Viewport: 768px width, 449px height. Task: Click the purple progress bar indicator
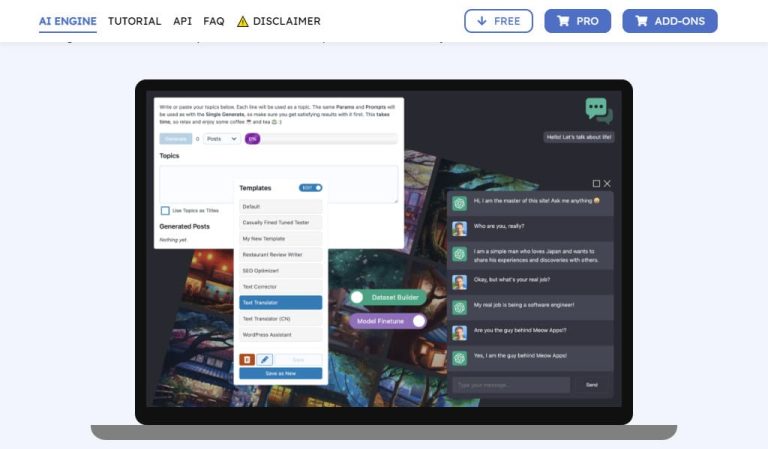coord(252,139)
